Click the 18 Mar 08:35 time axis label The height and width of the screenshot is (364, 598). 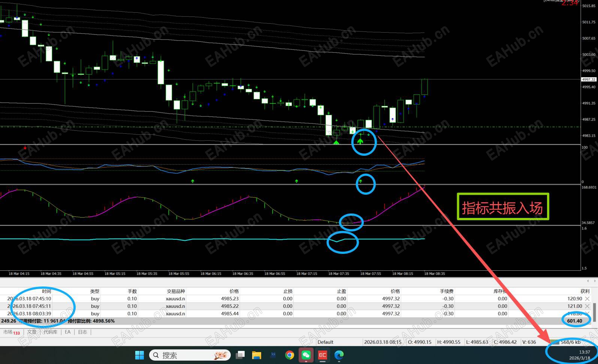pyautogui.click(x=435, y=274)
